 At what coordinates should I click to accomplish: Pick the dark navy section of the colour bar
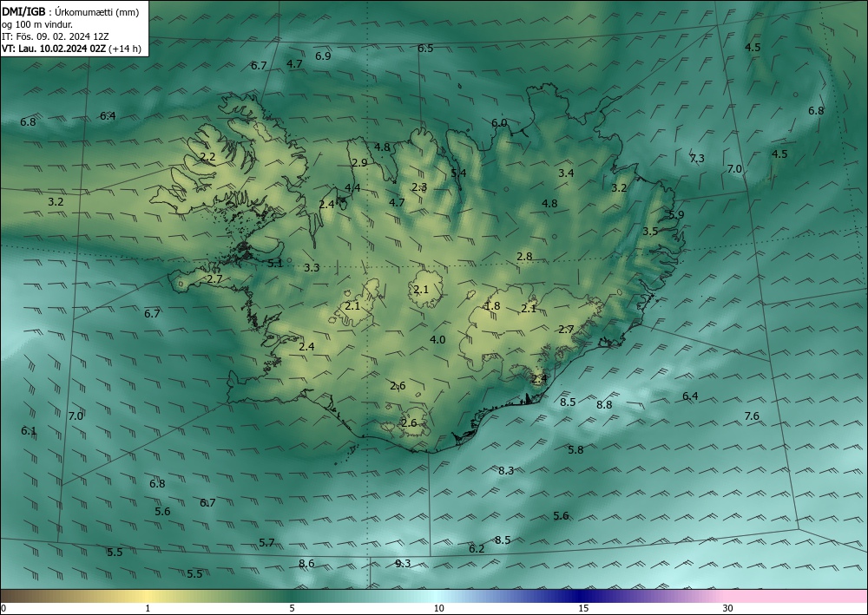582,596
